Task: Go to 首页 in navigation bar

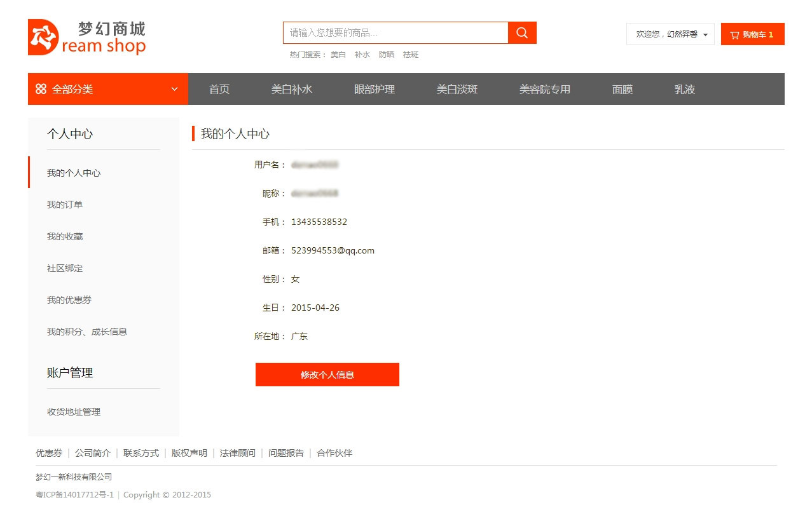Action: coord(219,89)
